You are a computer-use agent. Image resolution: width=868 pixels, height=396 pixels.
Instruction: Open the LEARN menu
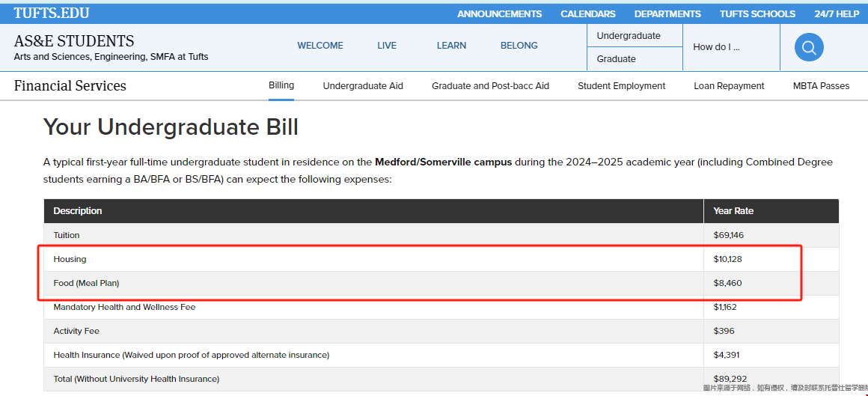click(451, 46)
